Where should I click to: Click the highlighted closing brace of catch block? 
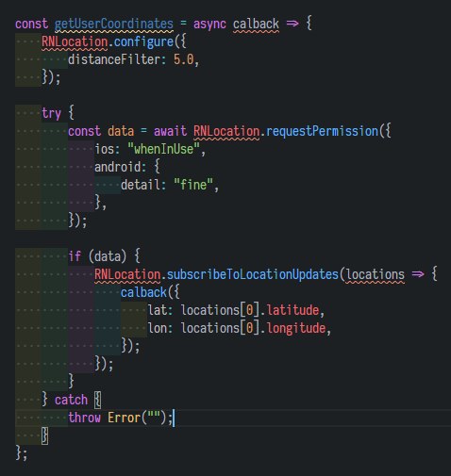[x=45, y=436]
